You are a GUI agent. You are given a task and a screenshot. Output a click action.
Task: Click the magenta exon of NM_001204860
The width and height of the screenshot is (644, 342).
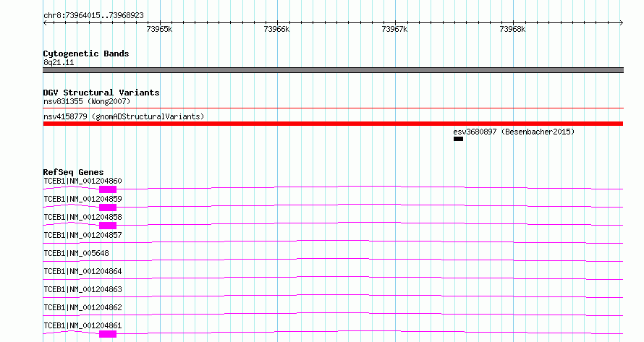pos(108,189)
